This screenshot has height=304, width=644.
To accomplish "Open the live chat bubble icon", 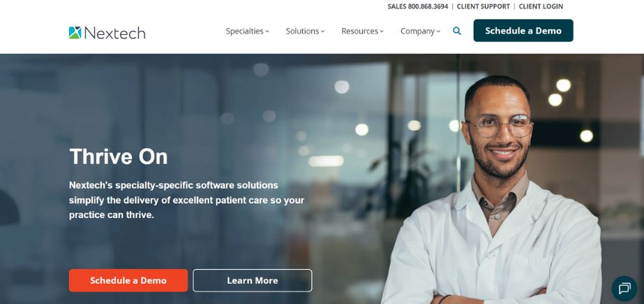I will pyautogui.click(x=624, y=289).
